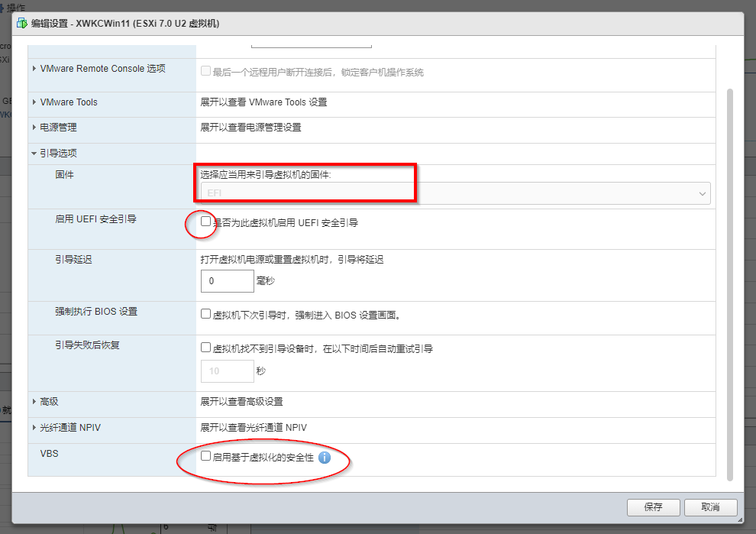
Task: Expand the VMware Tools section
Action: tap(34, 102)
